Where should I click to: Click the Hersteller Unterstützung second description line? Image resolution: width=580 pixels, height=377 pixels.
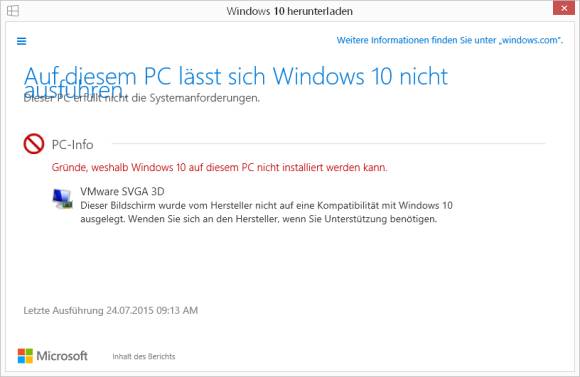click(259, 219)
